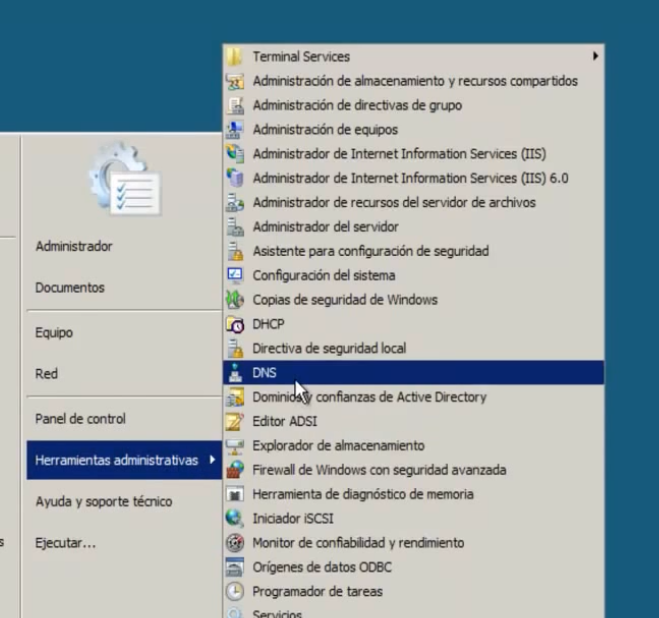Viewport: 659px width, 618px height.
Task: Click the file server resources administrator icon
Action: (235, 202)
